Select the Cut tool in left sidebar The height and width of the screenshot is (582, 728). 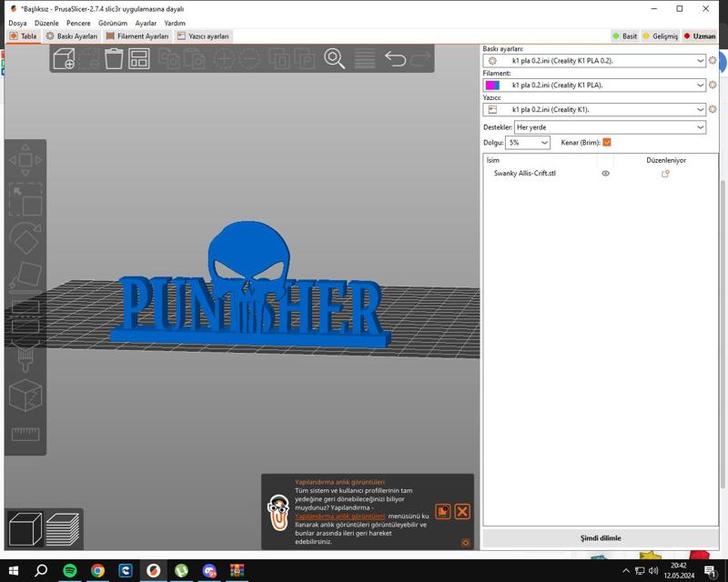point(25,316)
